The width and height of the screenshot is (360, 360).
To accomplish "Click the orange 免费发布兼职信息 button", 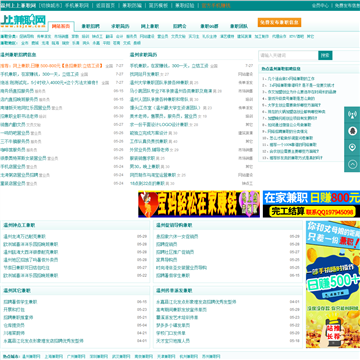I will tap(279, 22).
